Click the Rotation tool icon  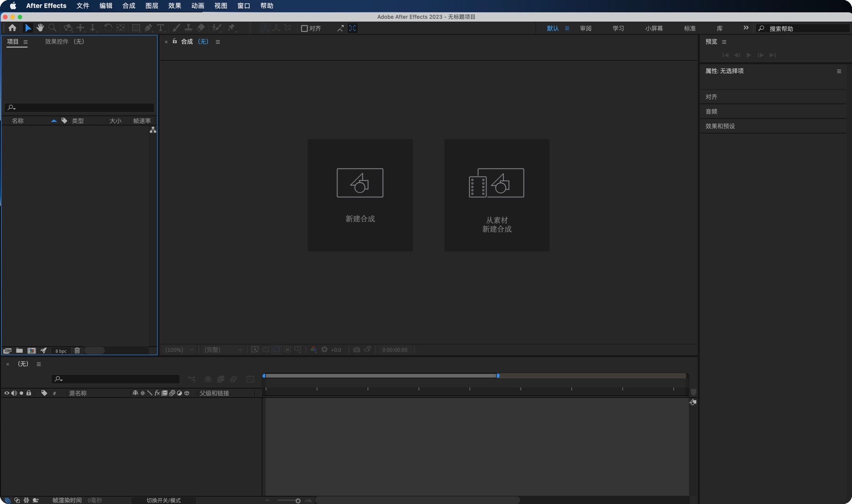point(107,28)
